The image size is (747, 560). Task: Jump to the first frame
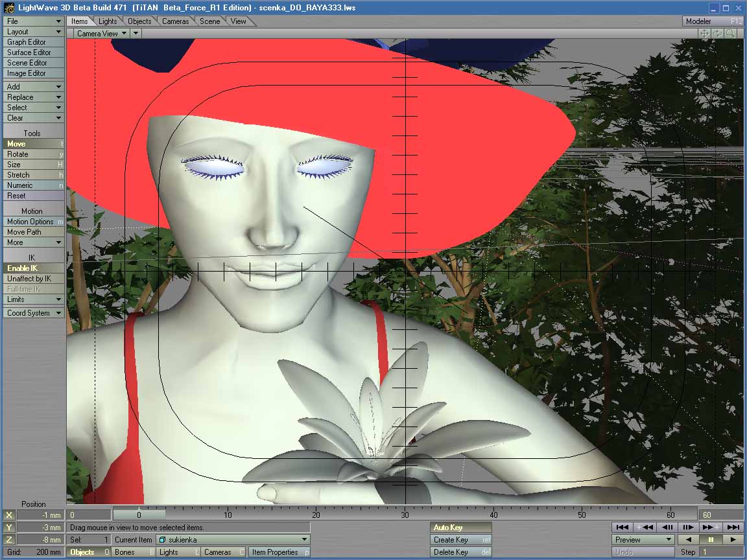tap(622, 527)
